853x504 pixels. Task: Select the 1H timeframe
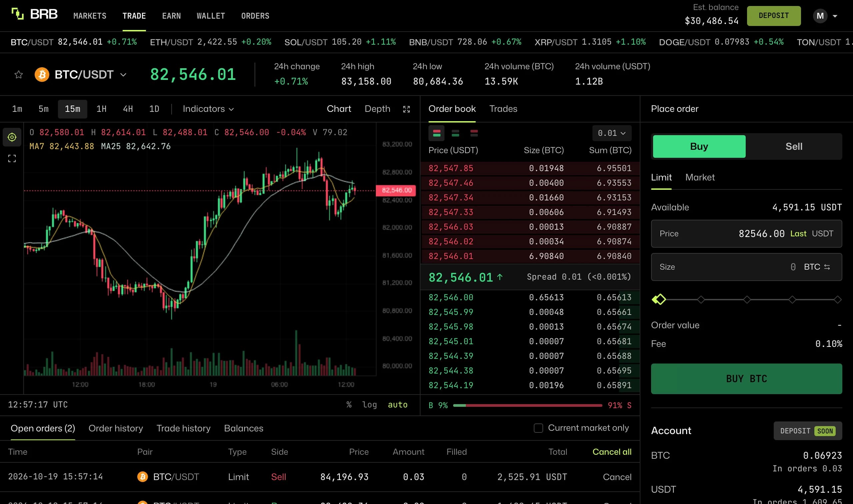tap(101, 109)
